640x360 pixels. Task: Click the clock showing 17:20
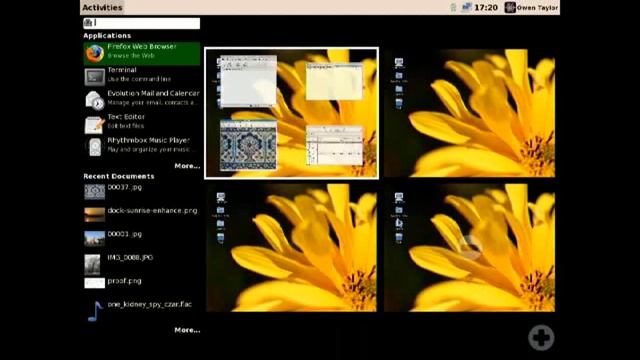(486, 7)
